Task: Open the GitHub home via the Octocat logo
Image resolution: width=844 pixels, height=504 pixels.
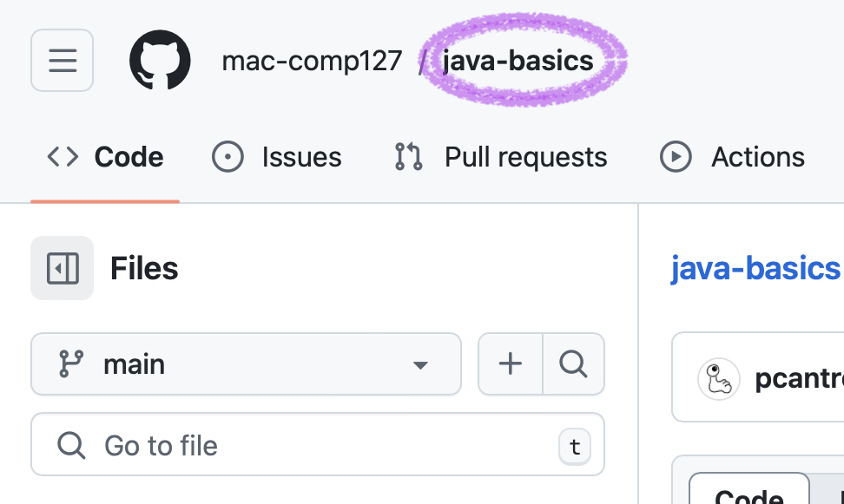Action: tap(159, 60)
